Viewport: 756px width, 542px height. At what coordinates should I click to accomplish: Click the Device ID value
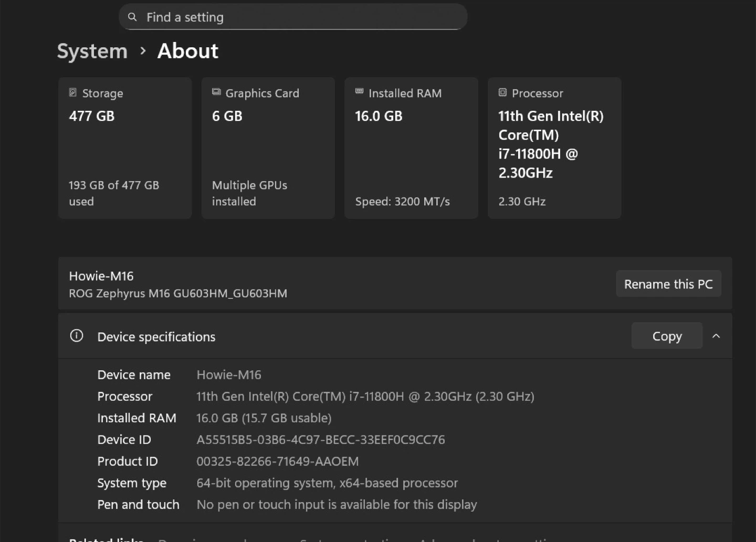320,440
